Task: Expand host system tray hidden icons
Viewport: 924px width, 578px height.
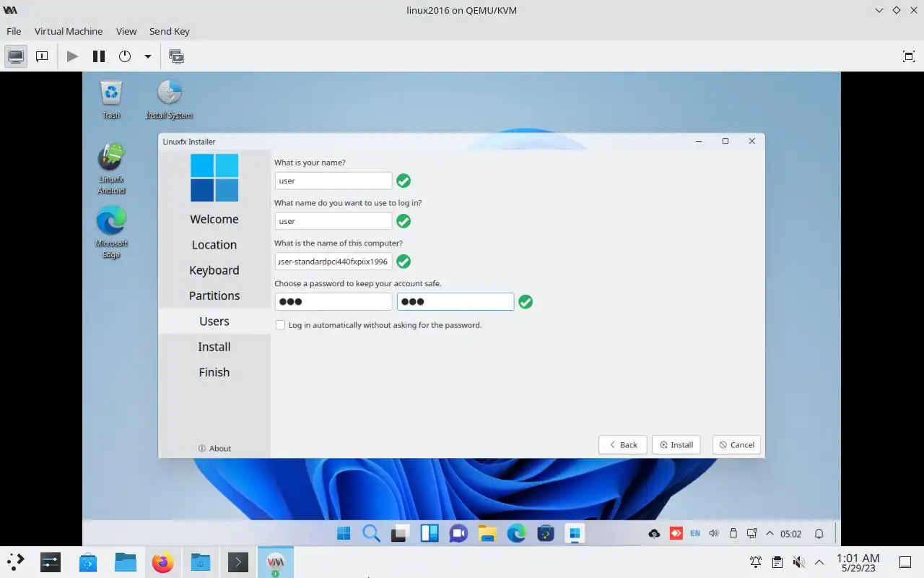Action: click(819, 562)
